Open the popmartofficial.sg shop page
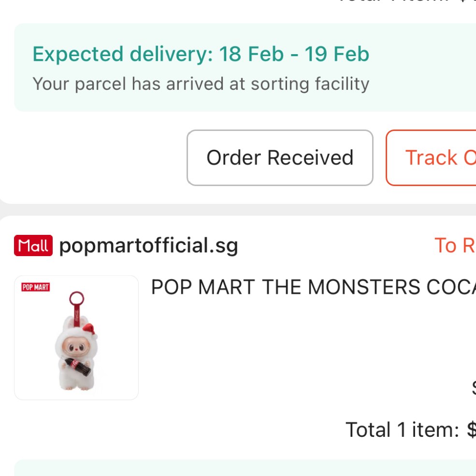The height and width of the screenshot is (476, 476). click(x=148, y=246)
